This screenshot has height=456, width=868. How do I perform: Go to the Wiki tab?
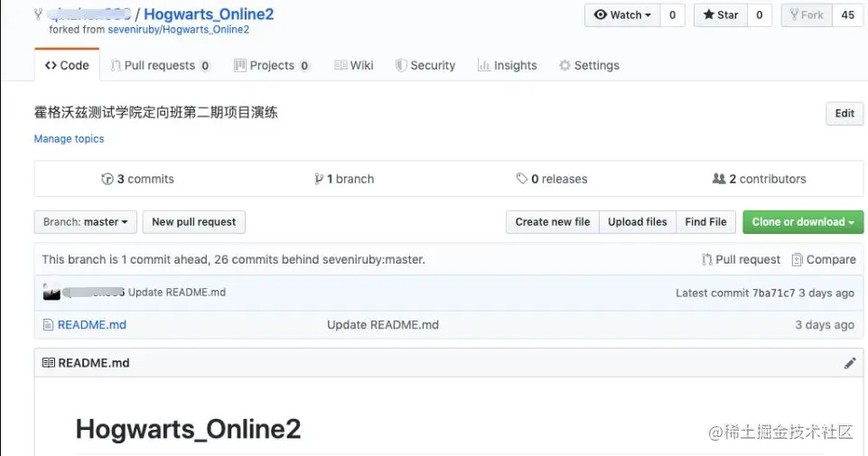coord(354,65)
